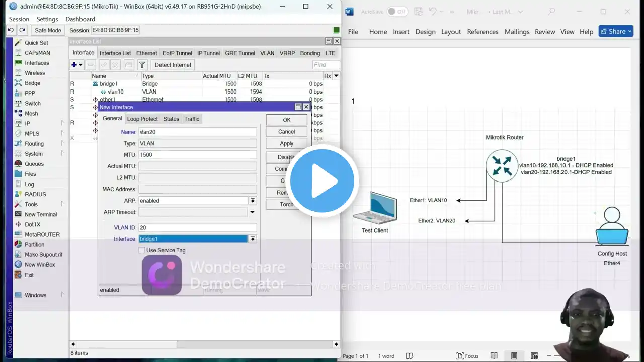644x362 pixels.
Task: Click Make Supout.rif
Action: pyautogui.click(x=44, y=254)
